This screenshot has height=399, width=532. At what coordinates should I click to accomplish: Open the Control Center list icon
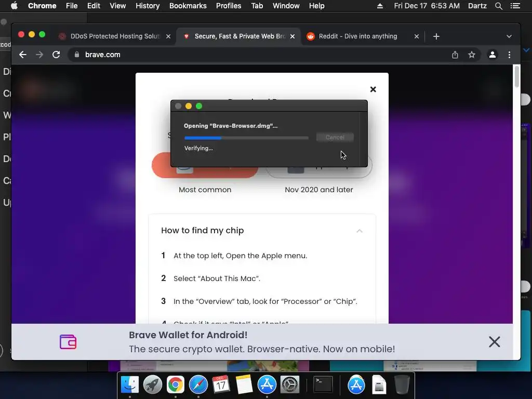pyautogui.click(x=515, y=6)
